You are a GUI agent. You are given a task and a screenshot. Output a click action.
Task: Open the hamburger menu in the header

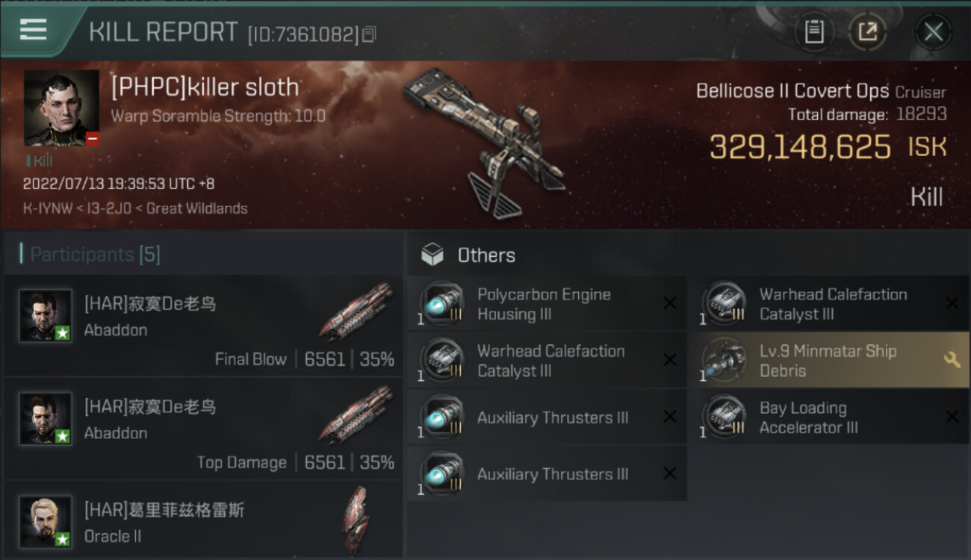pos(33,30)
